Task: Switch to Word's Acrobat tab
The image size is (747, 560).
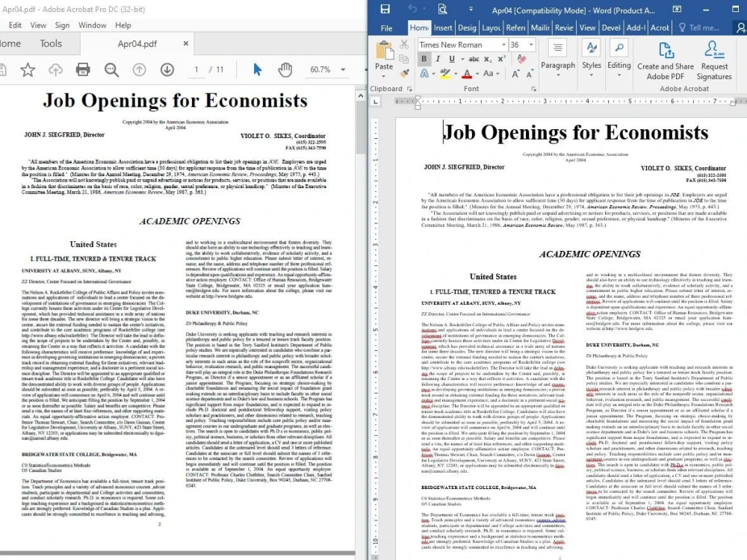Action: (660, 28)
